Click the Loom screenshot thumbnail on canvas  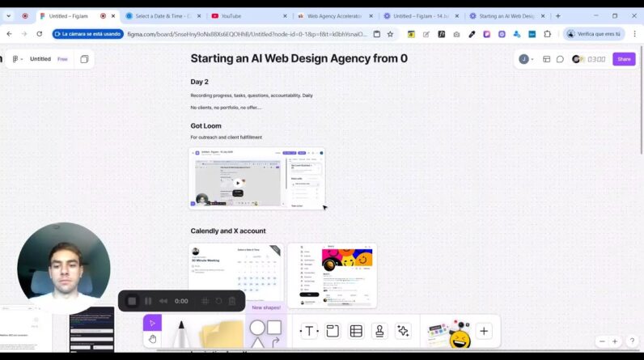click(x=256, y=178)
